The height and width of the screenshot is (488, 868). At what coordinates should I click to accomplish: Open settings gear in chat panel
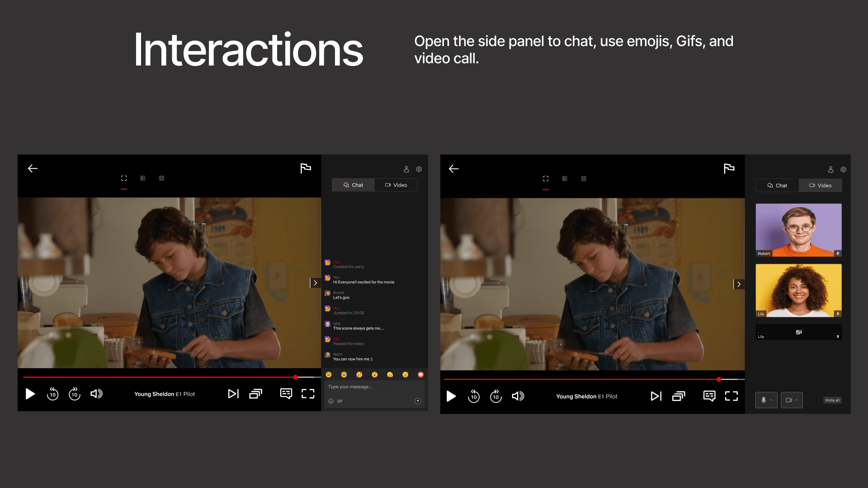(x=419, y=169)
